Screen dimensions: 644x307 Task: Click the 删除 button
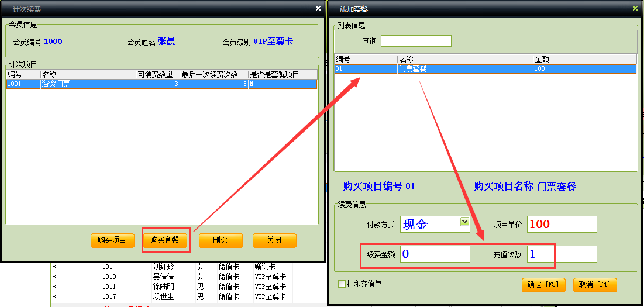tap(221, 240)
